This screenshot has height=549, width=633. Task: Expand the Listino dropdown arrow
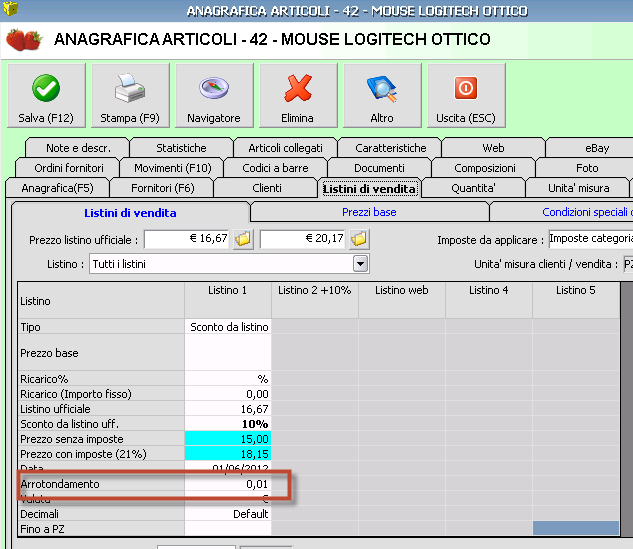pos(361,264)
